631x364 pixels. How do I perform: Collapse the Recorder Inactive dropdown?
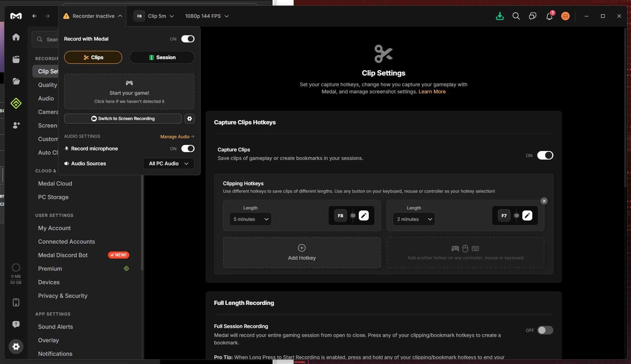(x=93, y=16)
